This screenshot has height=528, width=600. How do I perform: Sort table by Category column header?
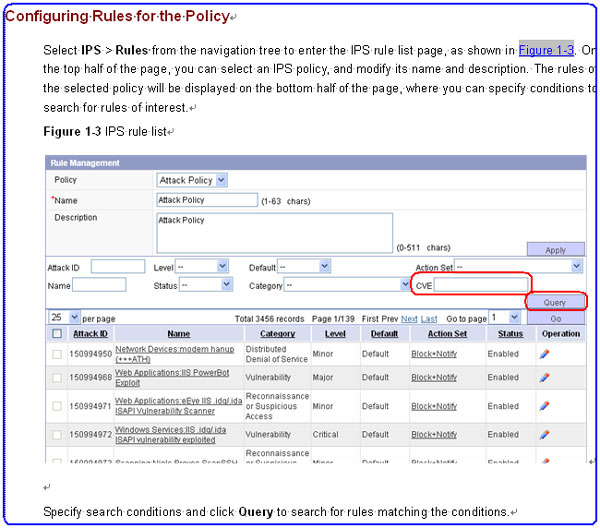coord(277,334)
